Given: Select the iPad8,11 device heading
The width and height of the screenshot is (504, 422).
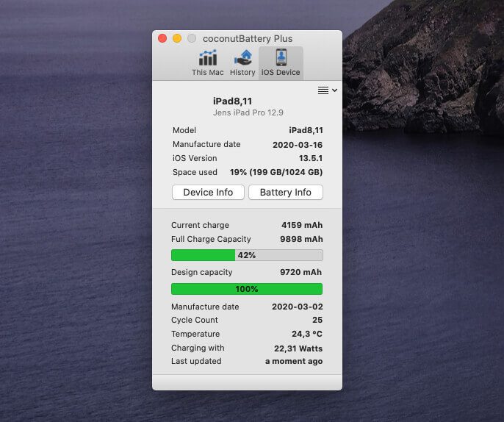Looking at the screenshot, I should (x=232, y=101).
